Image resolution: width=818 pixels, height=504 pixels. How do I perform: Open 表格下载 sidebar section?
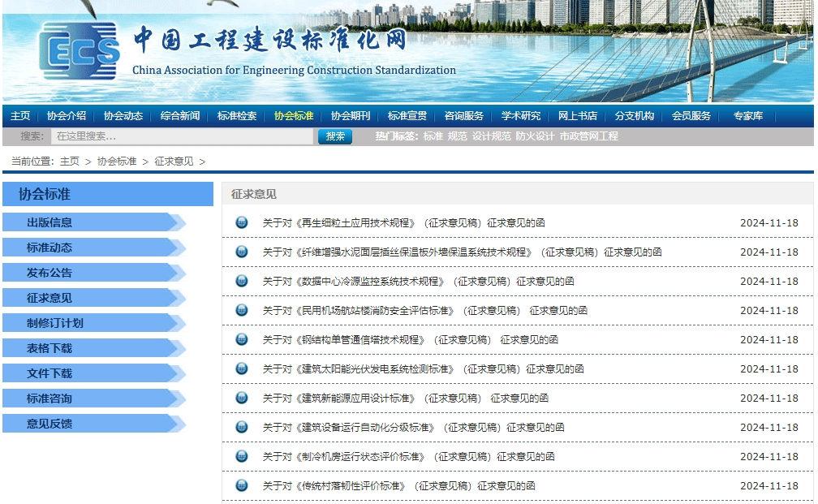tap(50, 348)
